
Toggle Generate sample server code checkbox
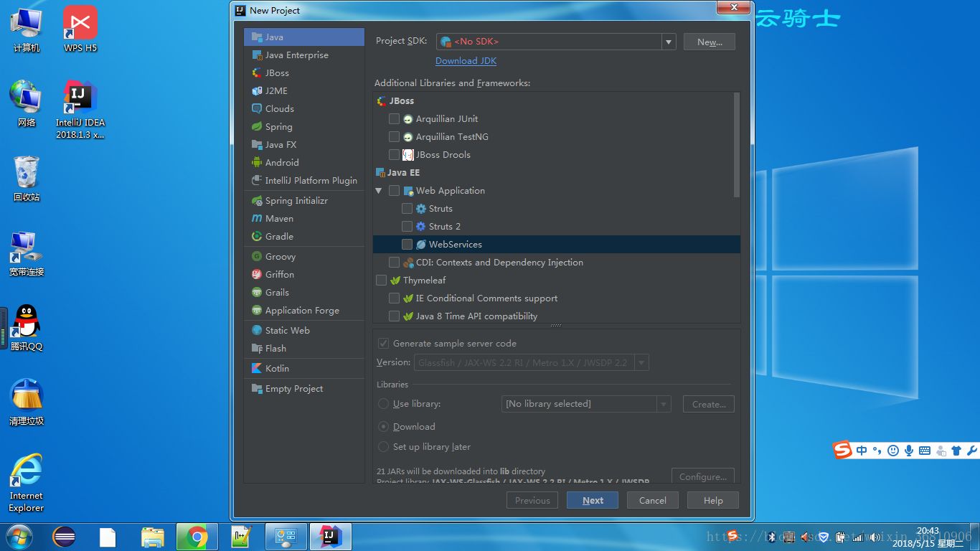click(383, 344)
